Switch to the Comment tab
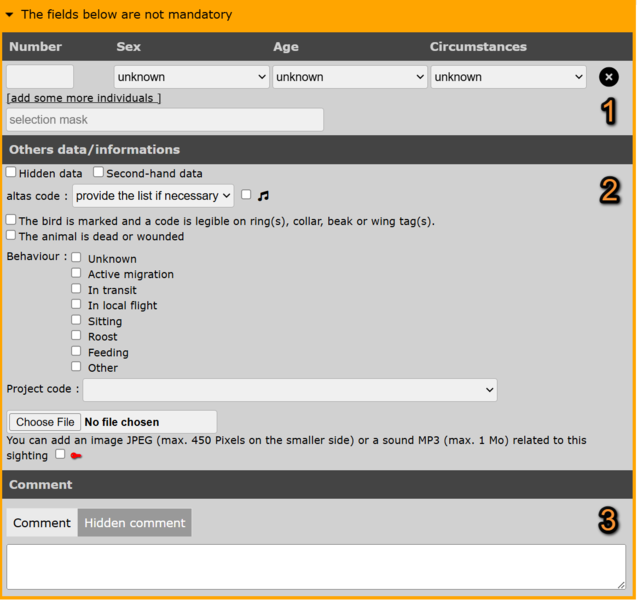The width and height of the screenshot is (637, 600). (x=42, y=523)
